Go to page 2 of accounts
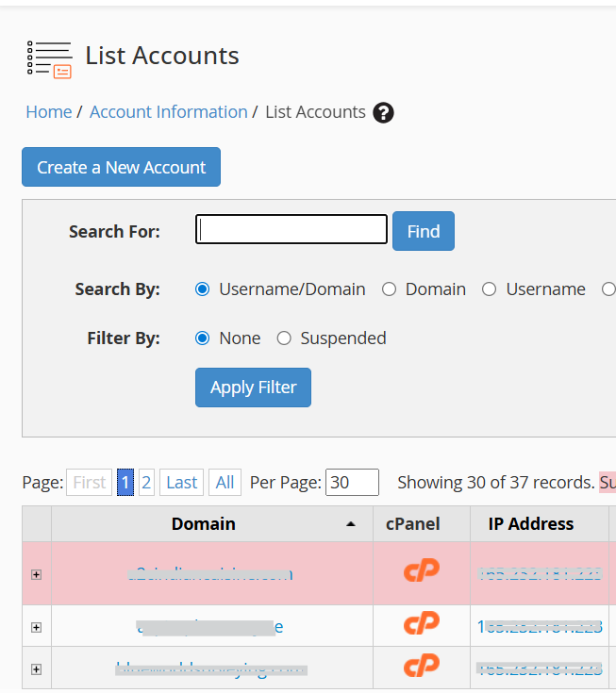The width and height of the screenshot is (616, 693). point(146,483)
